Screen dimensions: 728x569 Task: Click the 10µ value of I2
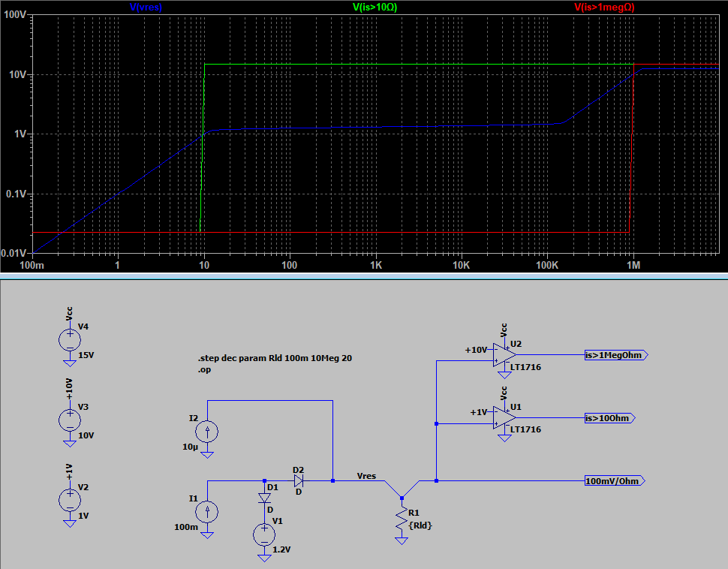coord(191,447)
